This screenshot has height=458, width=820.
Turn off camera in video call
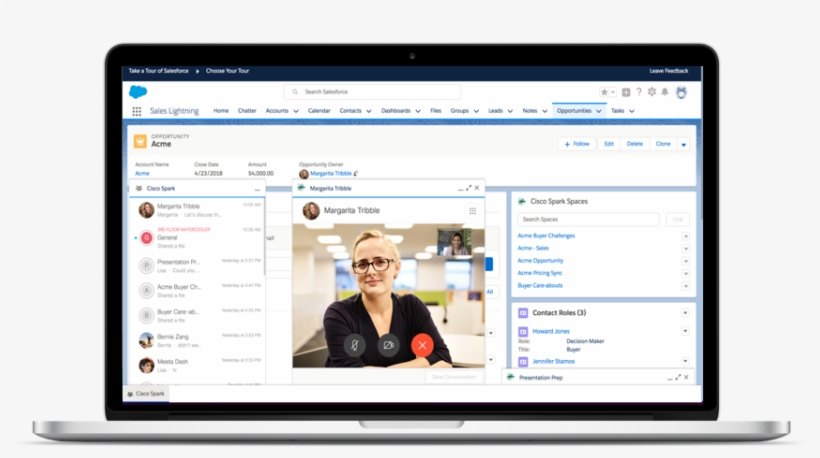389,345
